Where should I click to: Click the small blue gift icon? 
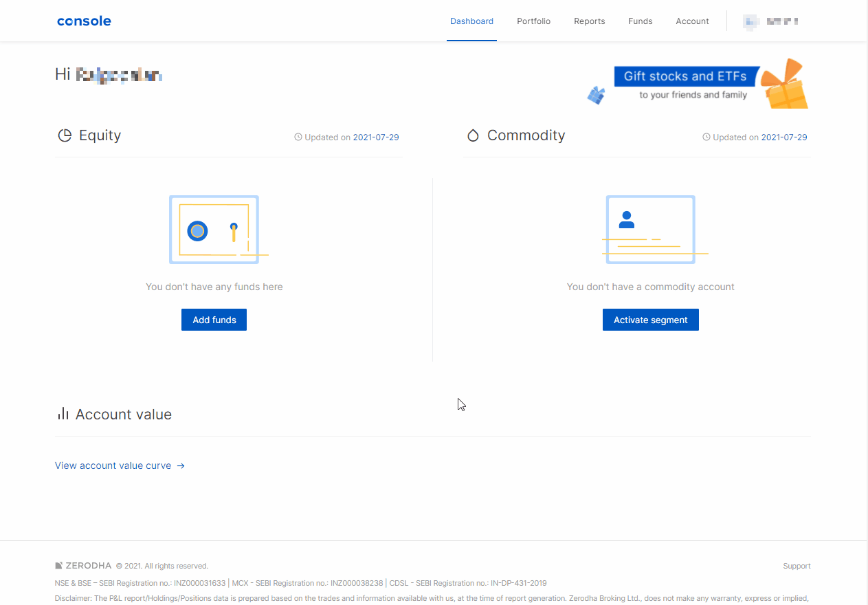[596, 96]
